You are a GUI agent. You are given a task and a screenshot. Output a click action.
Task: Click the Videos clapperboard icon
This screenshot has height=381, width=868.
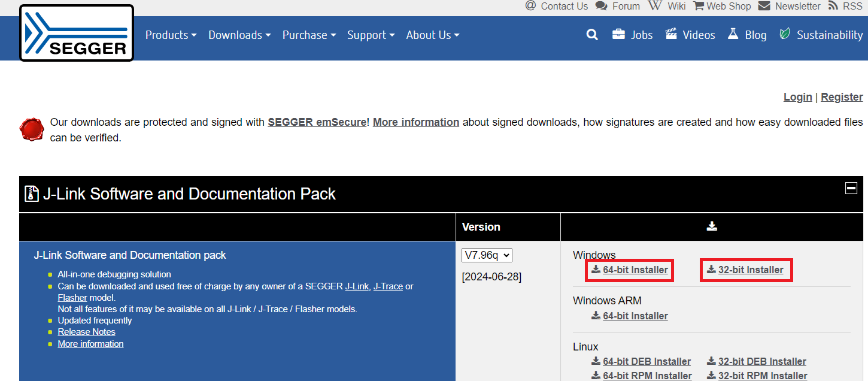coord(671,34)
